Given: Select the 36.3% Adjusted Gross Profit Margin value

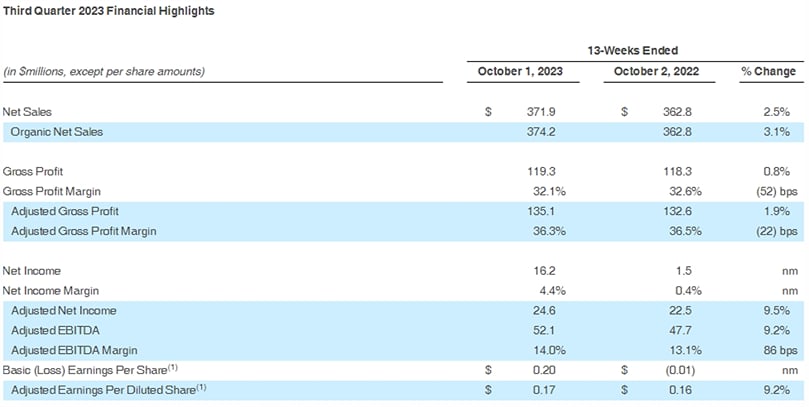Looking at the screenshot, I should 549,232.
